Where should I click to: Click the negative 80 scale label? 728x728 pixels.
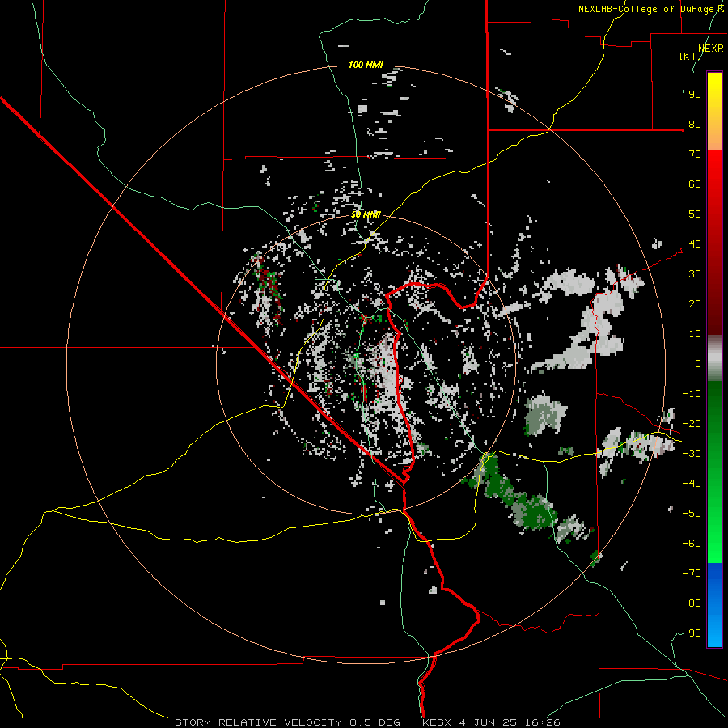(x=692, y=603)
